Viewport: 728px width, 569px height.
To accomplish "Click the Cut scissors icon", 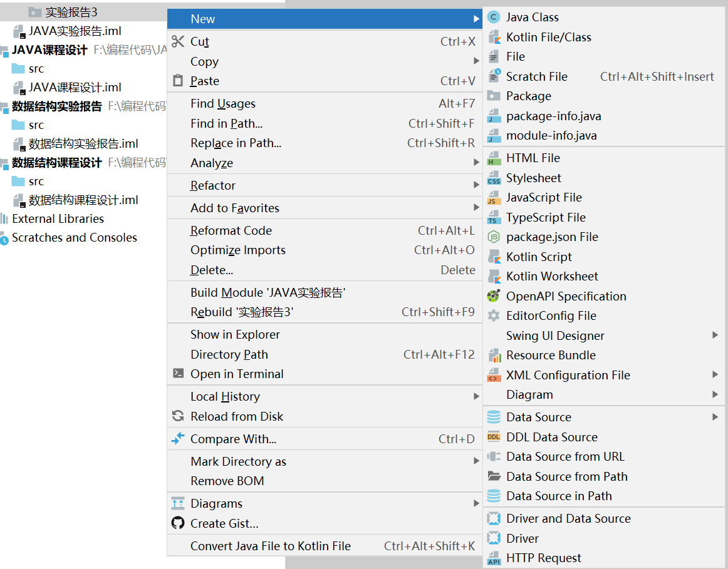I will 178,41.
